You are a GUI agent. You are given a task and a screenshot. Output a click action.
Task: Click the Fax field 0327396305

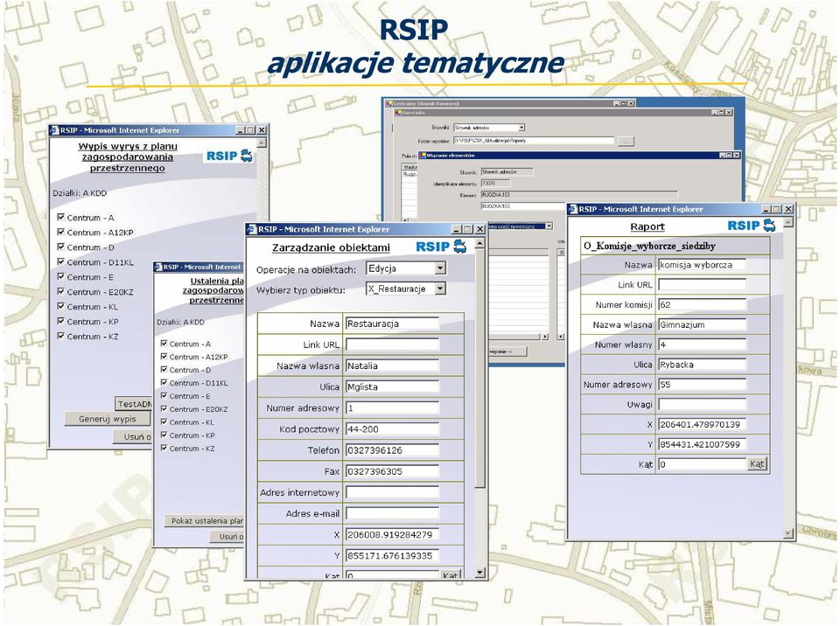pos(392,471)
